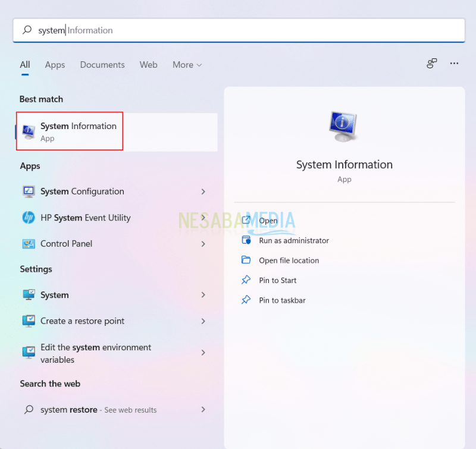The width and height of the screenshot is (476, 449).
Task: Click the Pin to taskbar pin icon
Action: 246,300
